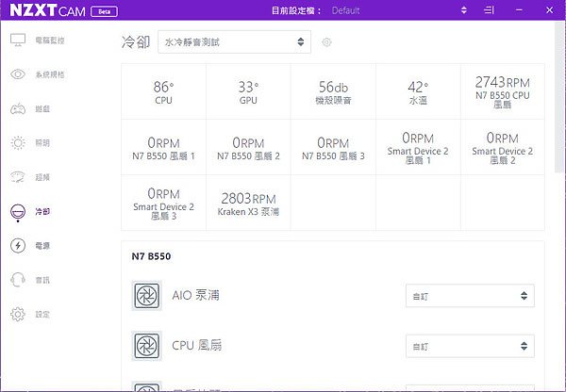Click the 2803RPM Kraken X3 pump tile
Image resolution: width=566 pixels, height=392 pixels.
pyautogui.click(x=248, y=203)
